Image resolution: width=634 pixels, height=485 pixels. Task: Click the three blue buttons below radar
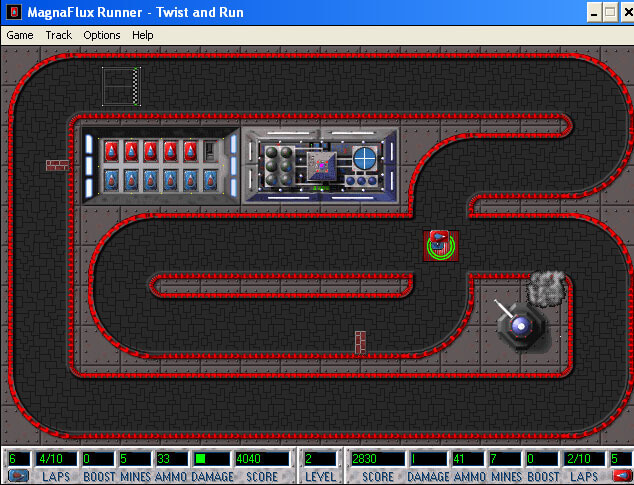361,181
